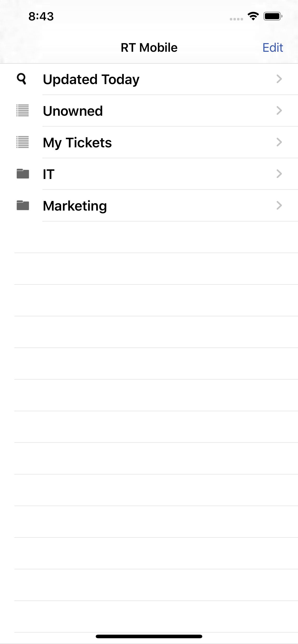This screenshot has width=298, height=644.
Task: Tap the Marketing folder icon
Action: click(23, 206)
